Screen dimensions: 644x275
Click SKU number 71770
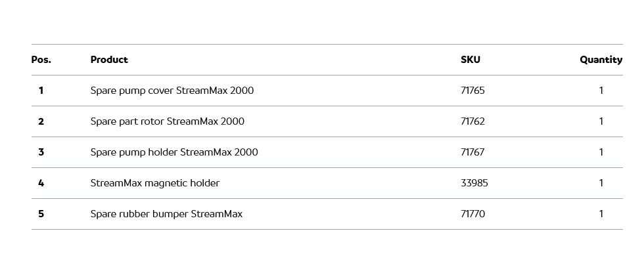point(472,214)
